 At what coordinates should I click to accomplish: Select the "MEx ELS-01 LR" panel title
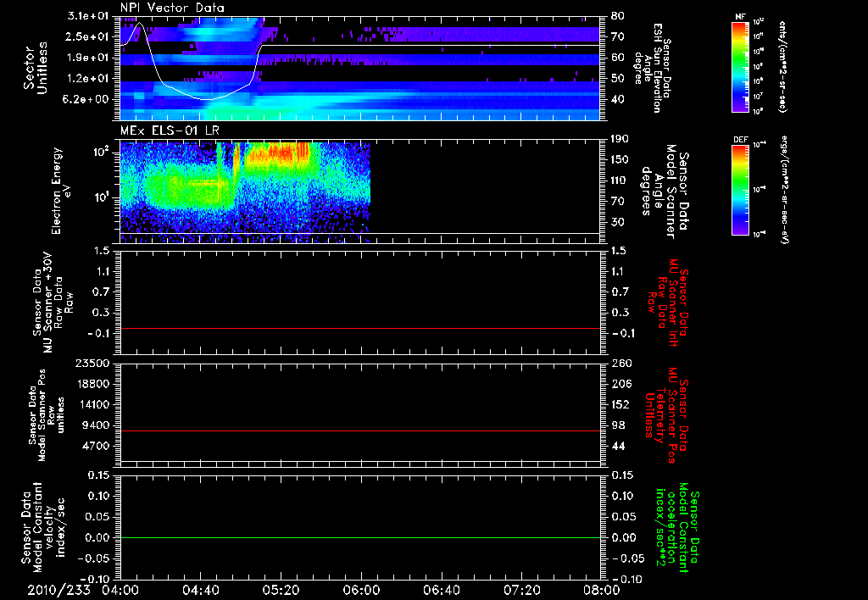(170, 131)
